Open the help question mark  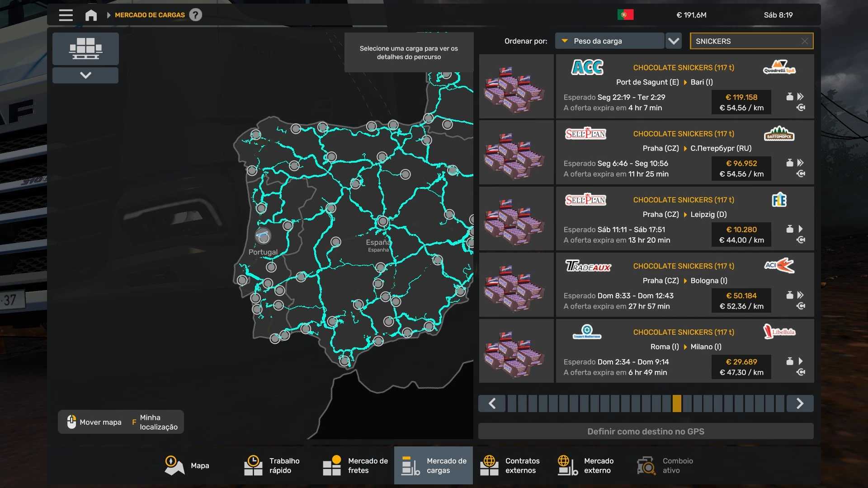195,15
